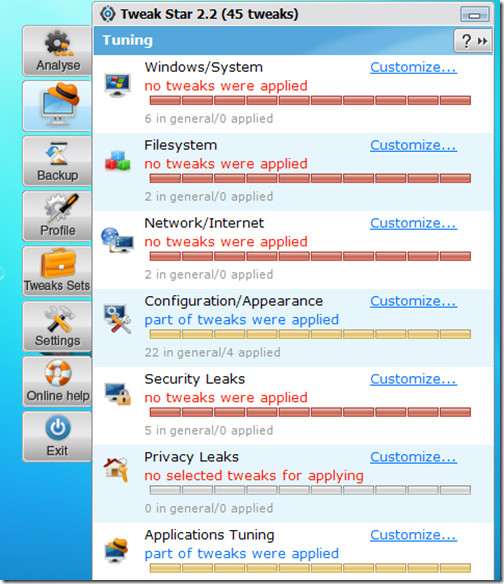Click the Network/Internet globe icon
This screenshot has width=504, height=584.
click(117, 240)
